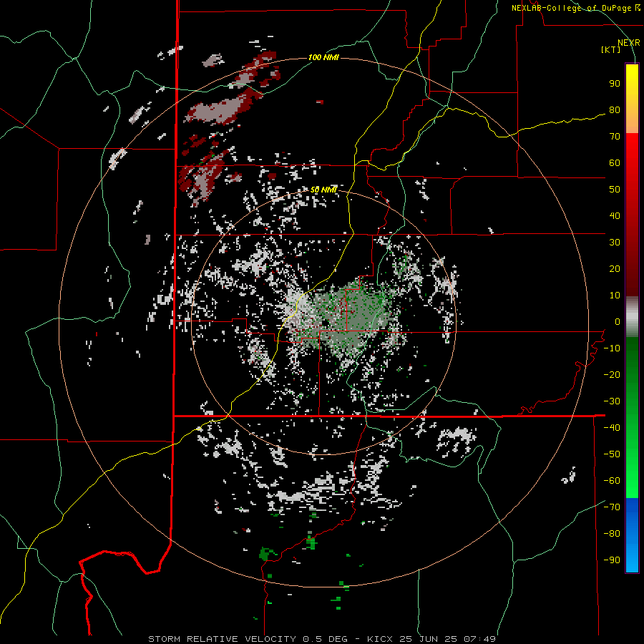
Task: Click the -20 value on the velocity scale
Action: pyautogui.click(x=612, y=374)
